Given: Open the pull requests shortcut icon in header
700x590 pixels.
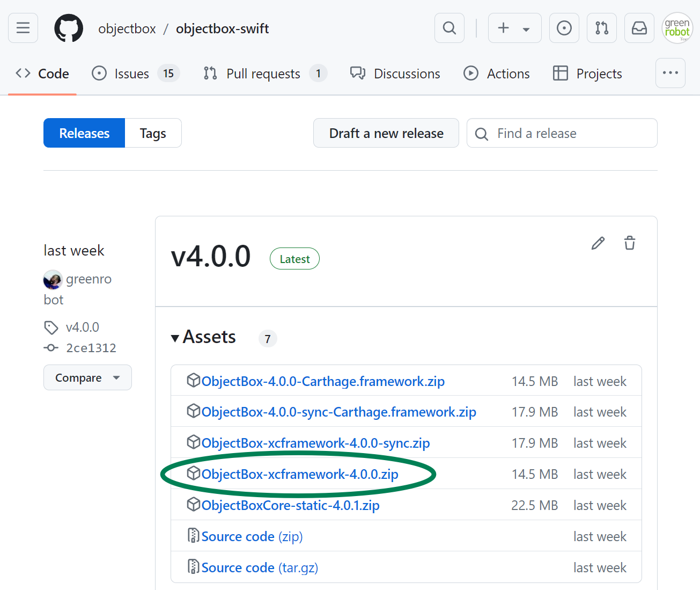Looking at the screenshot, I should 602,28.
